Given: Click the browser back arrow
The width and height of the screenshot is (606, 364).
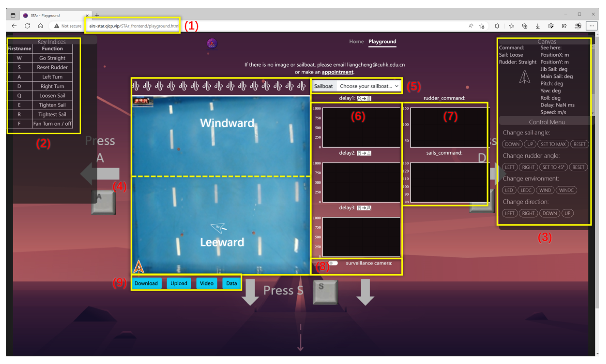Looking at the screenshot, I should pyautogui.click(x=14, y=26).
